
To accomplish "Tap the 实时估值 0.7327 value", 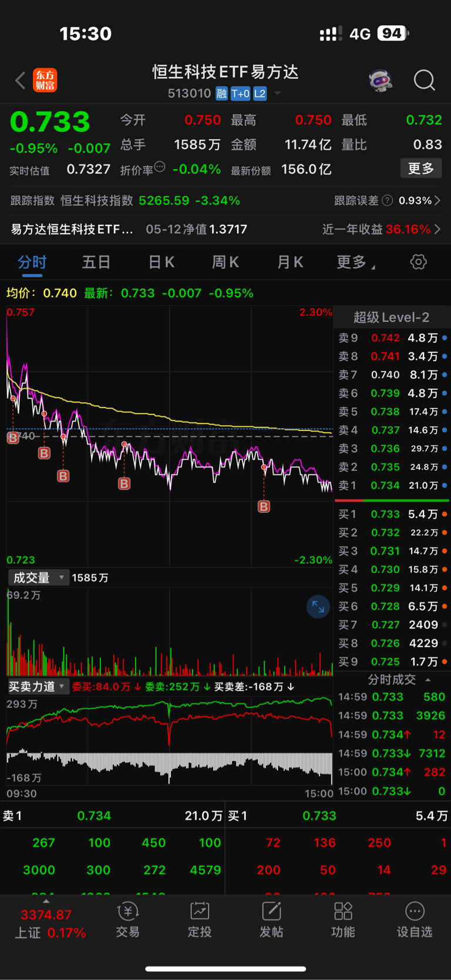I will [89, 170].
